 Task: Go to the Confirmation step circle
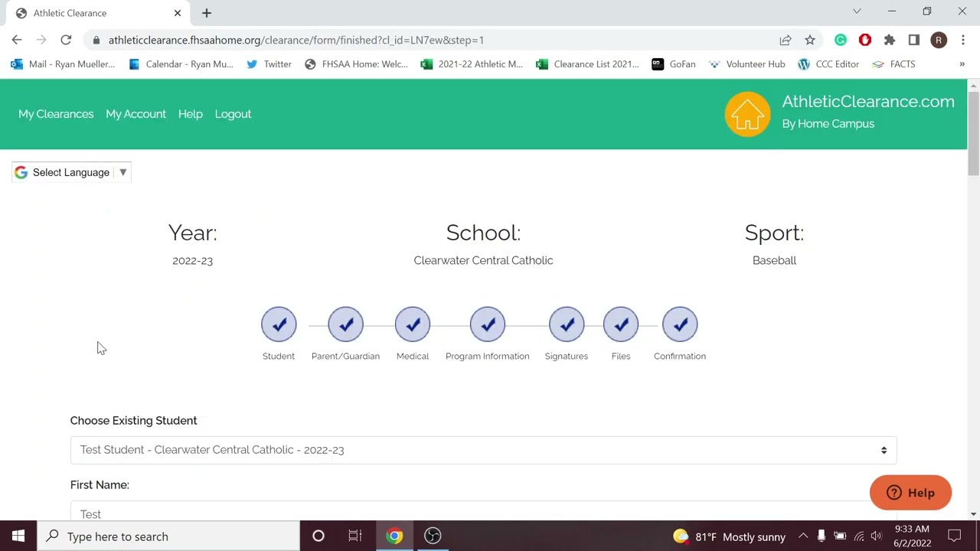pyautogui.click(x=680, y=324)
